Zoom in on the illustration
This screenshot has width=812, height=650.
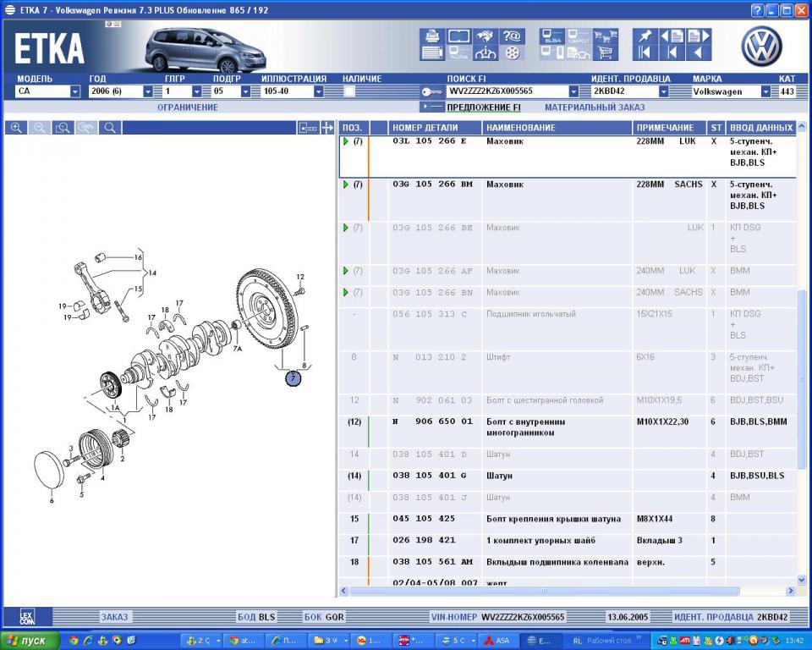[x=17, y=128]
